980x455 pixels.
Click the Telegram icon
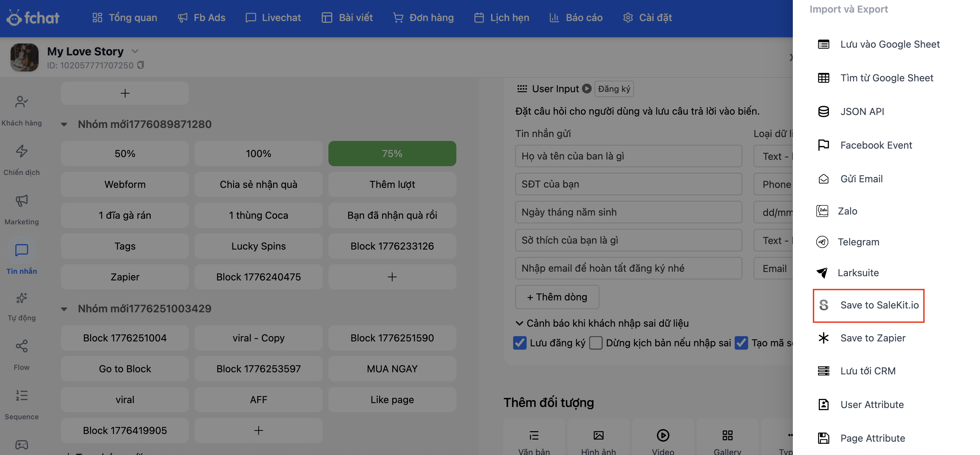click(822, 242)
